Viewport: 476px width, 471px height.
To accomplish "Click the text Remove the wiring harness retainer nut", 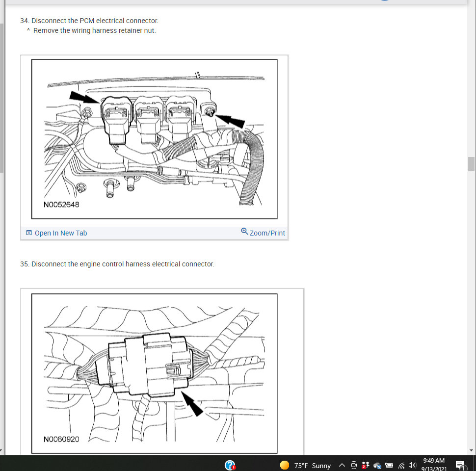I will (x=94, y=30).
